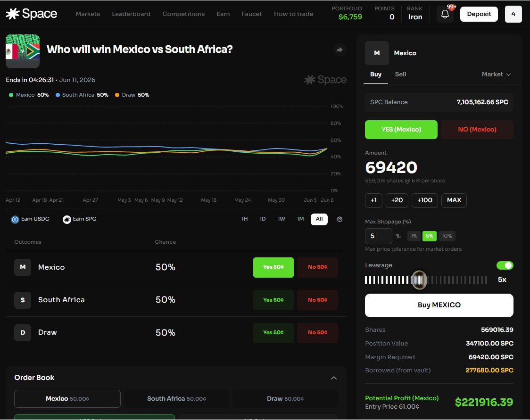Toggle Draw legend in chart
Screen dimensions: 530x420
132,95
